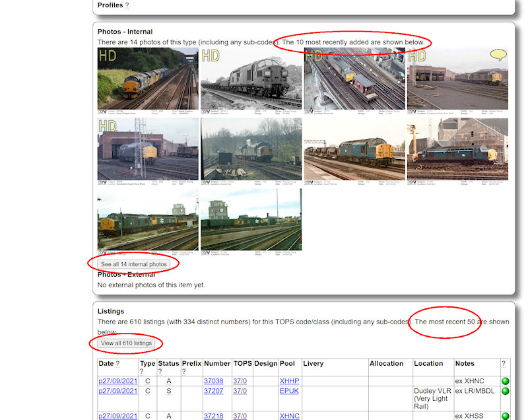The height and width of the screenshot is (420, 528).
Task: Open the XHHP pool link
Action: click(x=289, y=381)
